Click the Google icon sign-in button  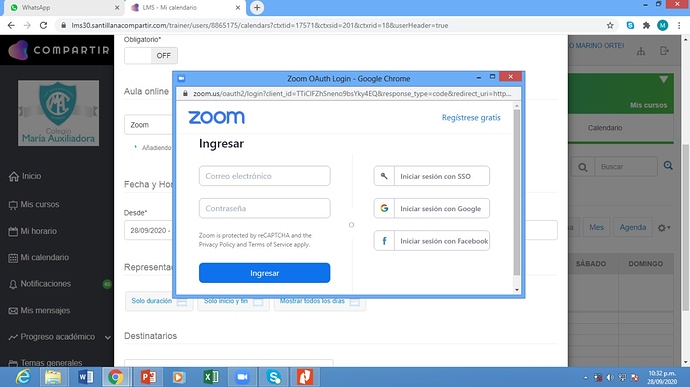(x=384, y=208)
